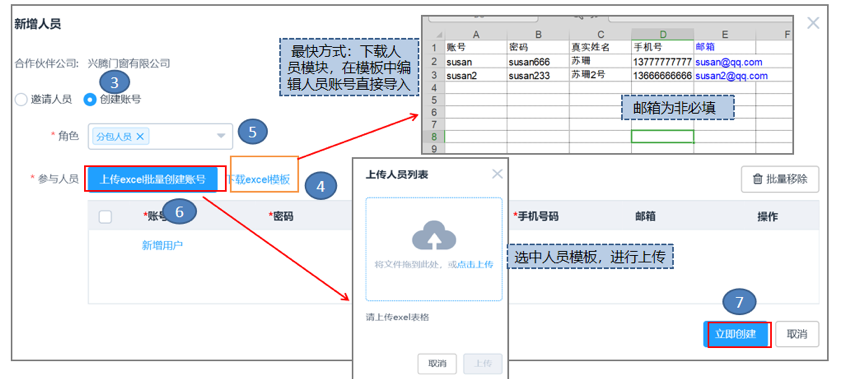This screenshot has height=379, width=864.
Task: Close the 新增人员 dialog
Action: (813, 23)
